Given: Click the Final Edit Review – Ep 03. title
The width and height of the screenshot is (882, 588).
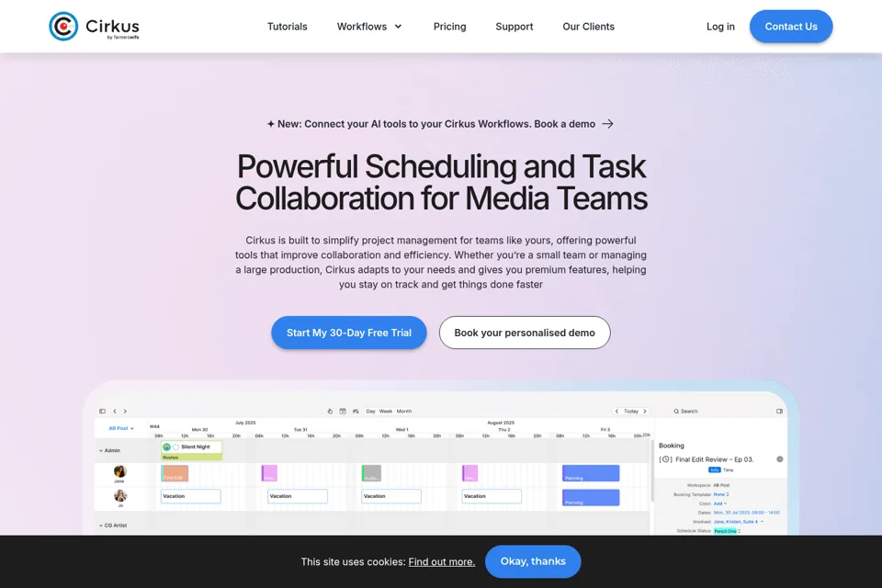Looking at the screenshot, I should [715, 459].
